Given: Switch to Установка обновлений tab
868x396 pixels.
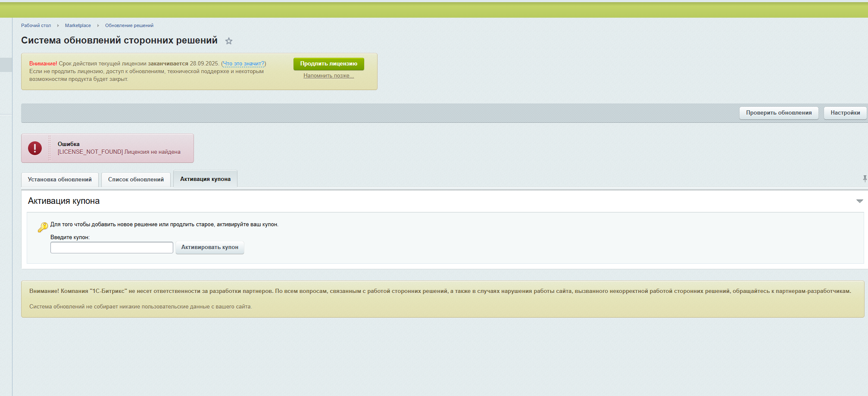Looking at the screenshot, I should pos(60,180).
